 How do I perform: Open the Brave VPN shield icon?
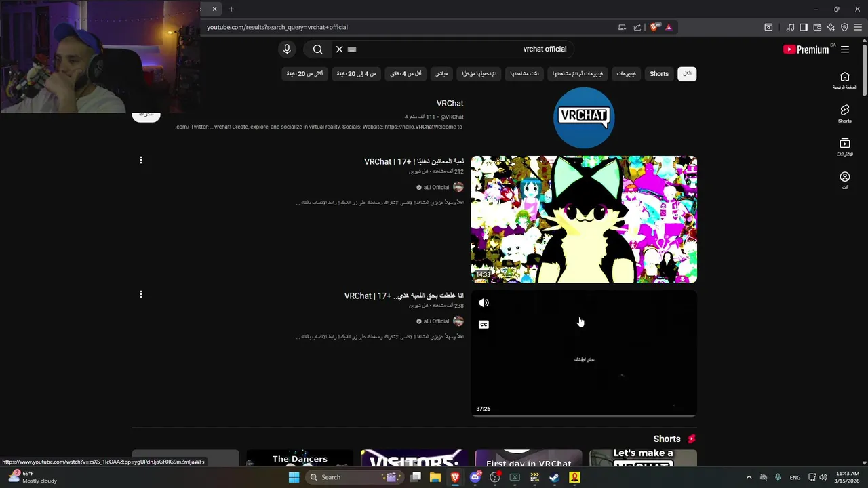click(844, 27)
